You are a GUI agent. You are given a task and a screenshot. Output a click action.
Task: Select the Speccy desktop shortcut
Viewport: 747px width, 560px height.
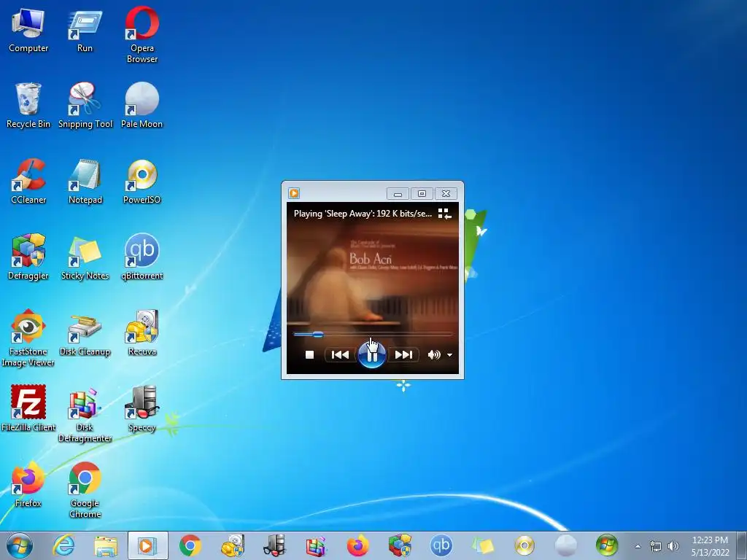click(142, 408)
